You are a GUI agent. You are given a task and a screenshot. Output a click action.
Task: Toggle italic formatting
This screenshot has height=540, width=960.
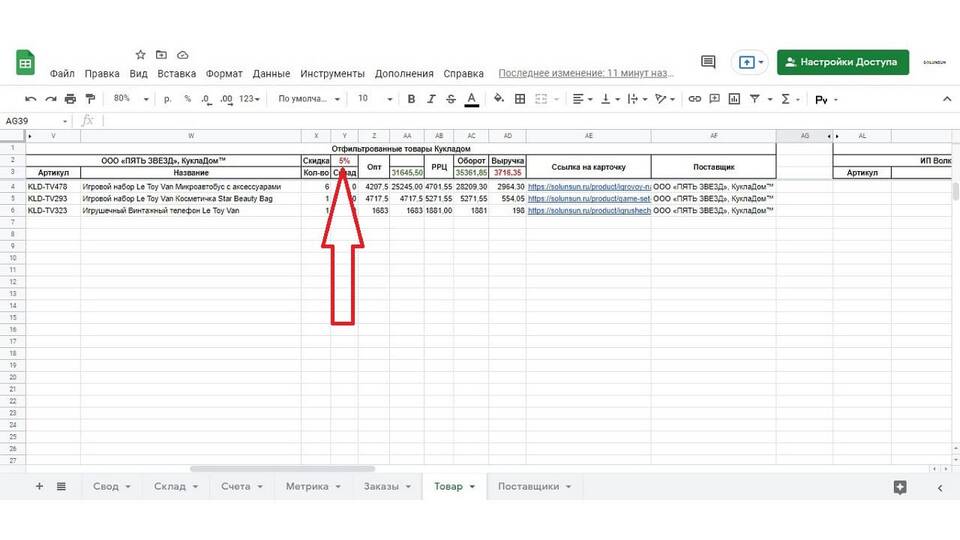431,99
